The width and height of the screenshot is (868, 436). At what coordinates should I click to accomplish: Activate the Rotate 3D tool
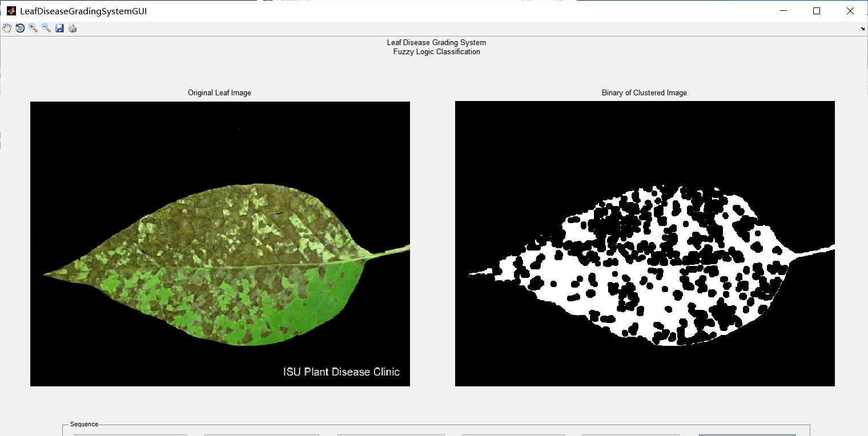point(20,28)
